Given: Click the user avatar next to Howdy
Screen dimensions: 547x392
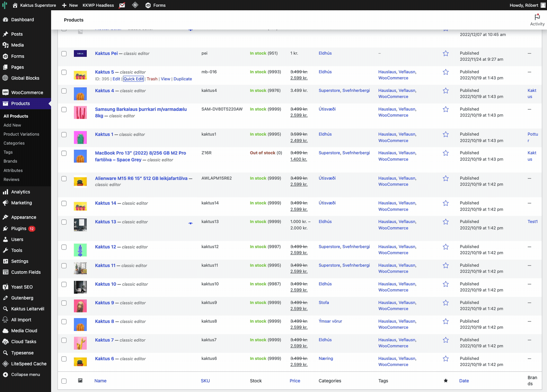Looking at the screenshot, I should tap(543, 5).
